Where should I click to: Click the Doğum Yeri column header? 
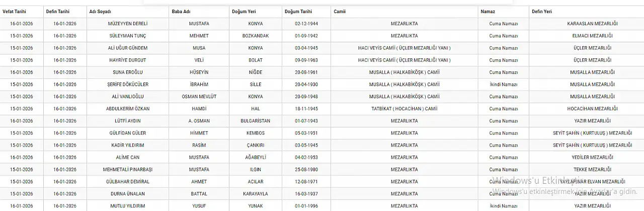[x=244, y=11]
